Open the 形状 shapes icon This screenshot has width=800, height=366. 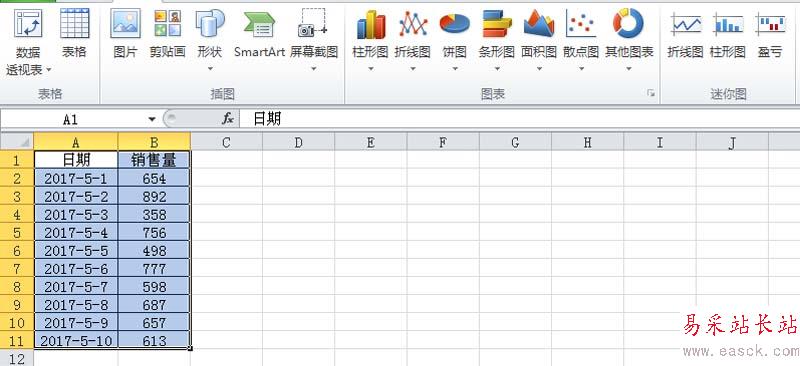tap(210, 23)
